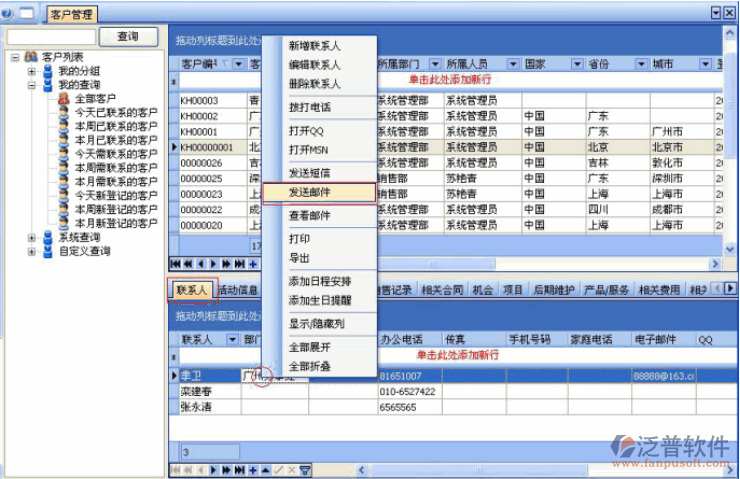
Task: Choose 显示/隐藏列 in the context menu
Action: coord(316,324)
